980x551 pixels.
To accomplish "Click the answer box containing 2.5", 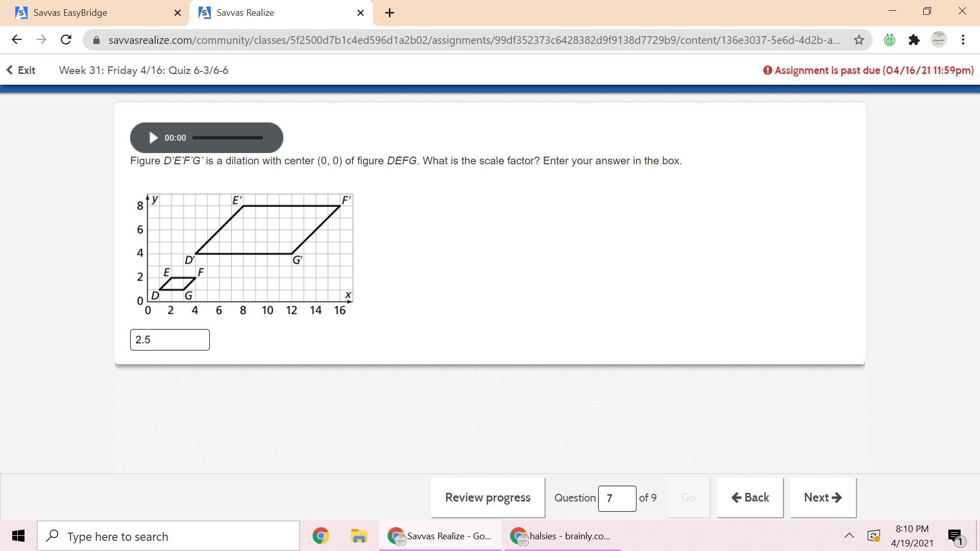I will click(169, 340).
